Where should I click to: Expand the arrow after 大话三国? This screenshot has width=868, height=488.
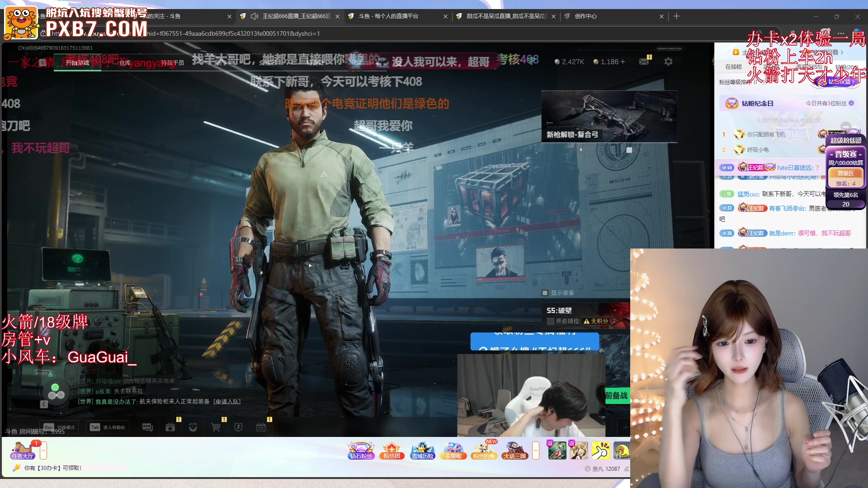coord(536,450)
